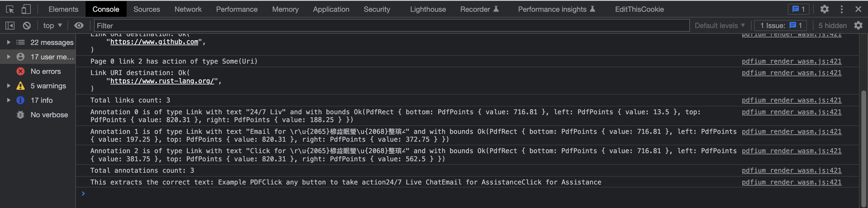Toggle the console sidebar panel

pos(10,26)
